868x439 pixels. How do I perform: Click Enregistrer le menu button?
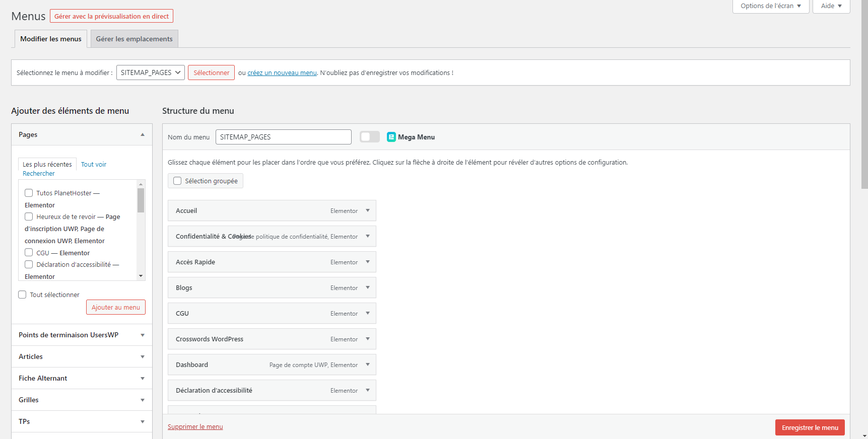[810, 427]
